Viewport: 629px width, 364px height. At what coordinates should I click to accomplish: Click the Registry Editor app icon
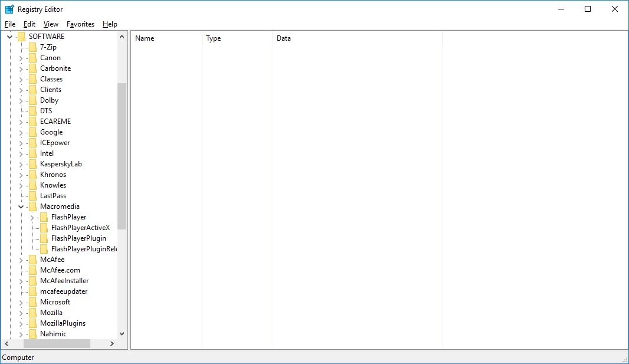point(9,9)
